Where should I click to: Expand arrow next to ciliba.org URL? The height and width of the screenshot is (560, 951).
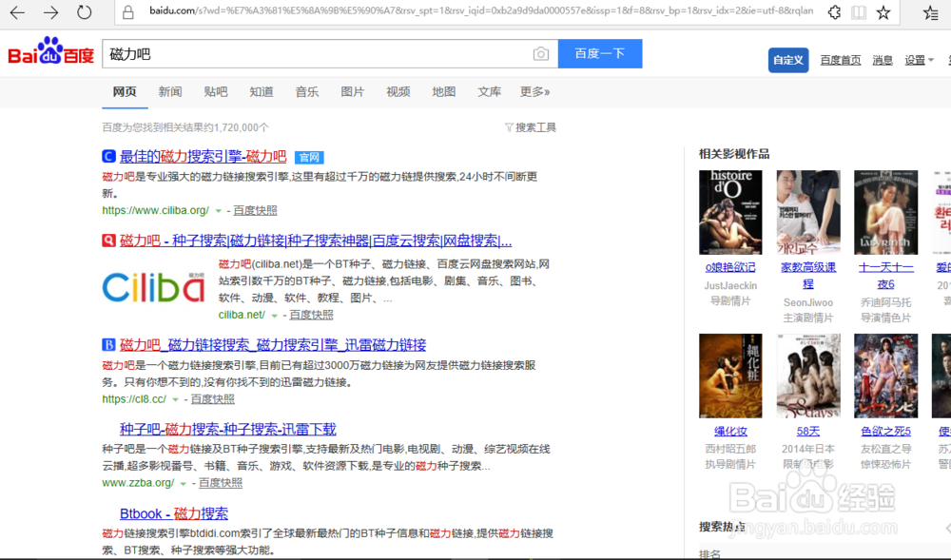219,211
